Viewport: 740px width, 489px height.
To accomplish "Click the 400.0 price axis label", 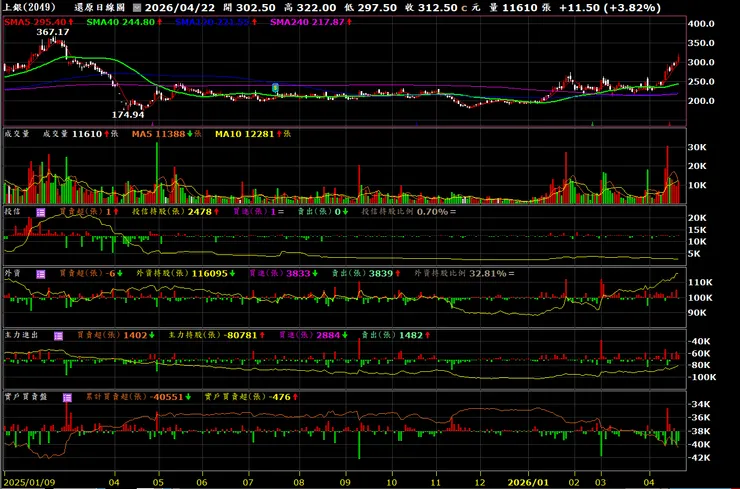I will coord(701,24).
